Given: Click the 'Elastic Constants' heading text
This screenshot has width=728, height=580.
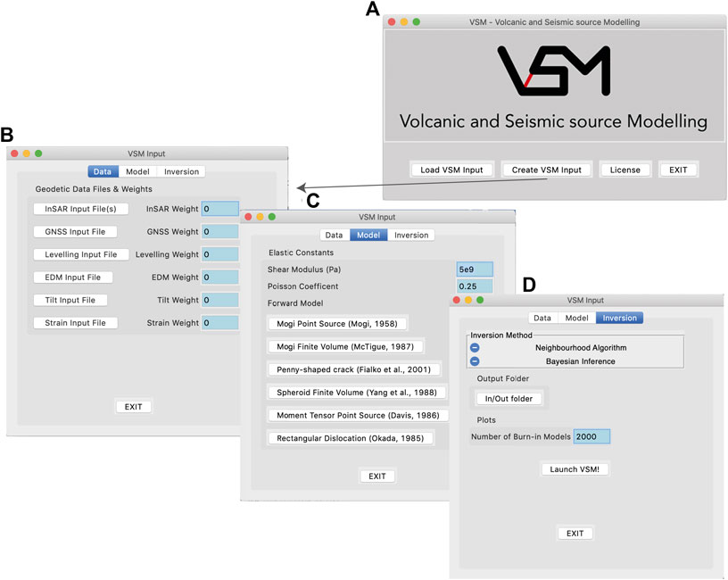Looking at the screenshot, I should (301, 253).
